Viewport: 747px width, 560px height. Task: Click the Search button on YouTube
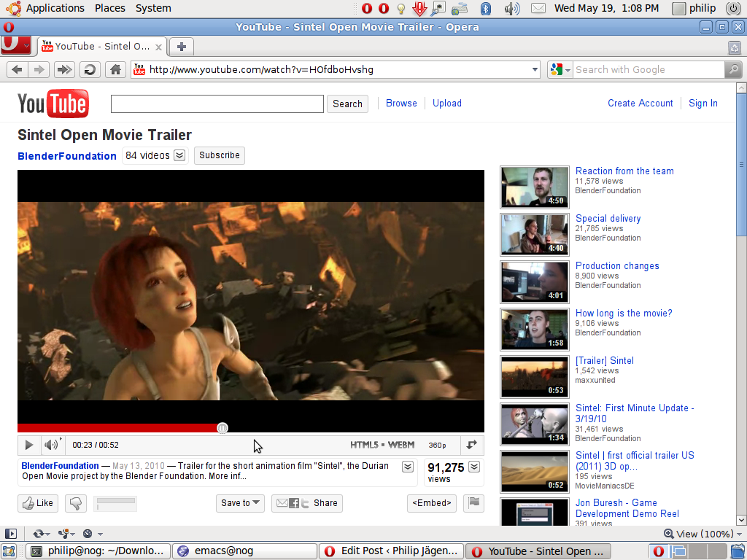tap(347, 104)
